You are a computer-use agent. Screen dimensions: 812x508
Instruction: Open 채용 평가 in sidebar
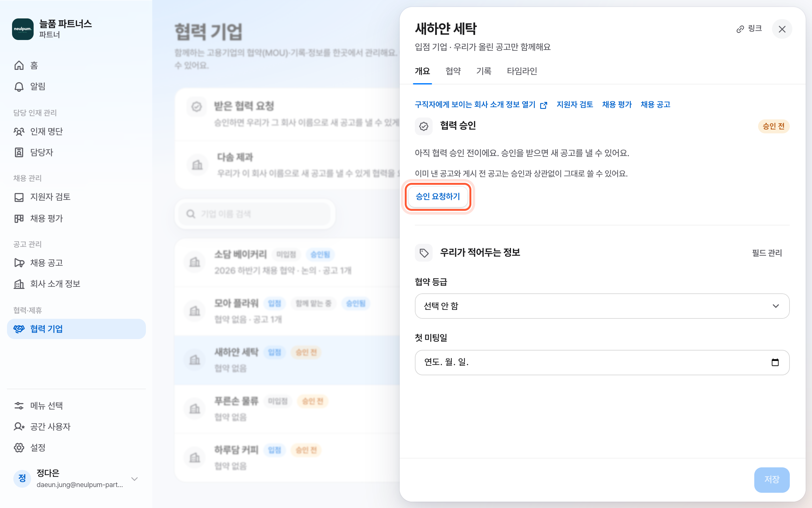click(76, 218)
